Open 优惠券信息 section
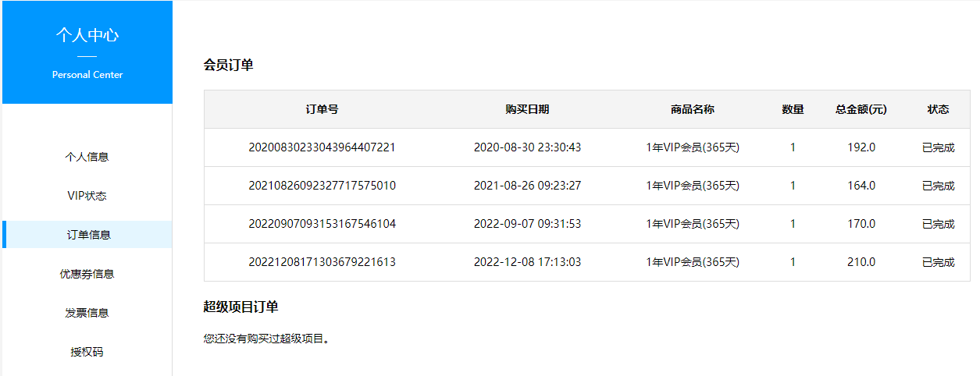This screenshot has width=980, height=376. (x=87, y=274)
